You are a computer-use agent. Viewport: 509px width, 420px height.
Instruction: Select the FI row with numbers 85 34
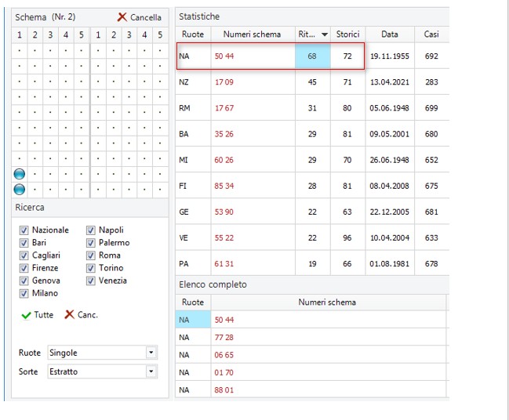(x=312, y=186)
